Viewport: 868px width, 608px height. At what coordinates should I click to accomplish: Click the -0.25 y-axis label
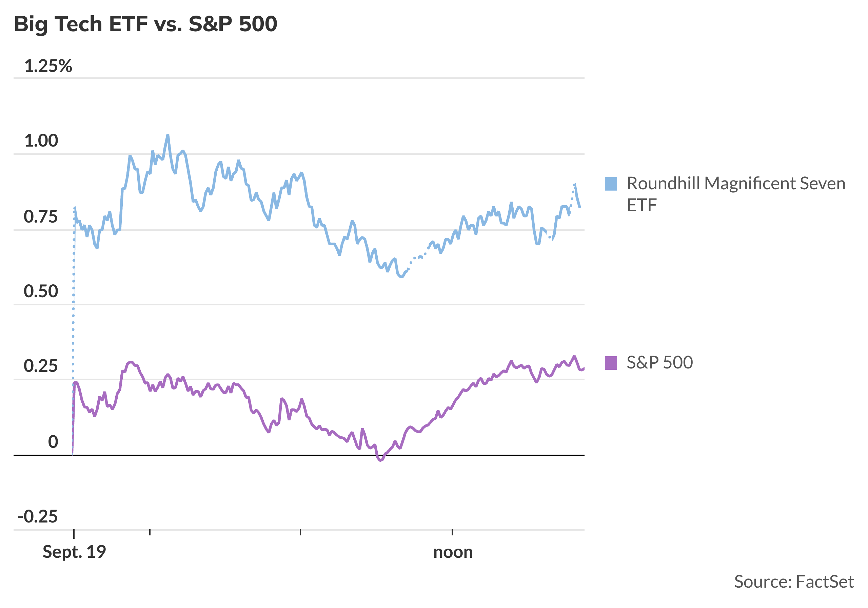[38, 516]
